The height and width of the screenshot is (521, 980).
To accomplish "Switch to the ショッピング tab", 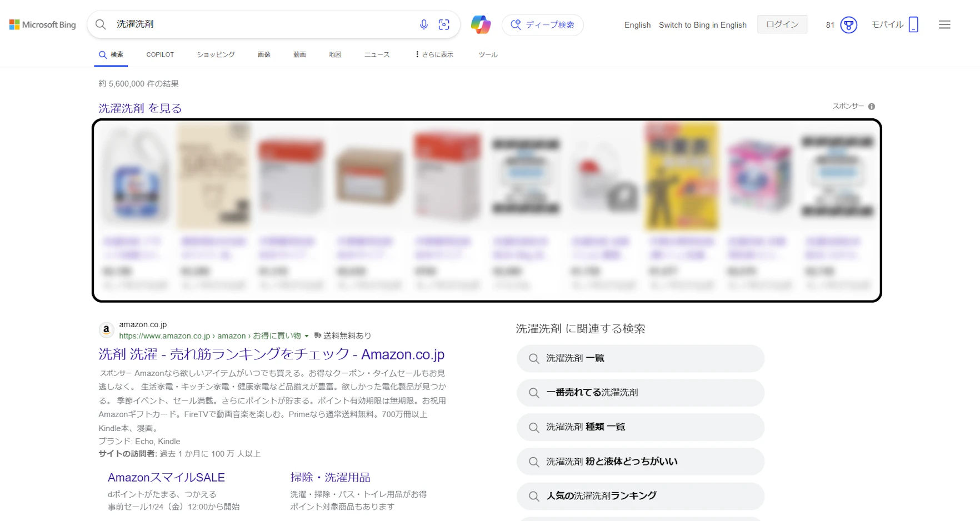I will pyautogui.click(x=216, y=54).
